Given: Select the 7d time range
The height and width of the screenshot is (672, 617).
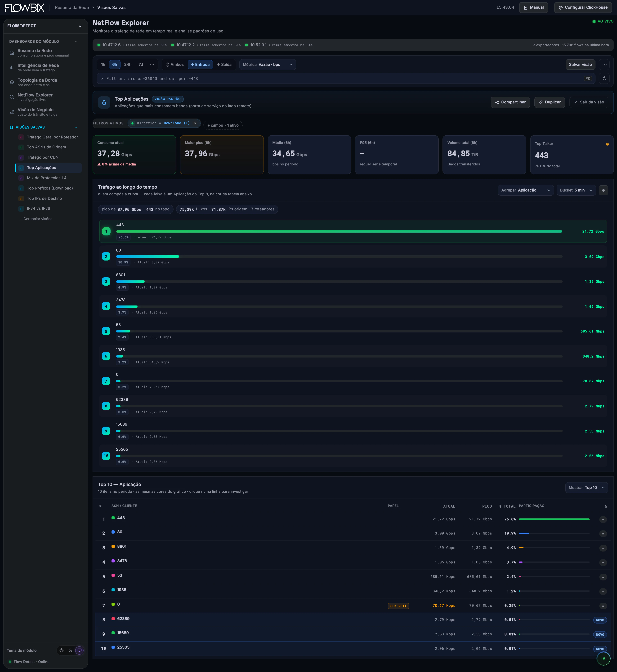Looking at the screenshot, I should coord(141,64).
